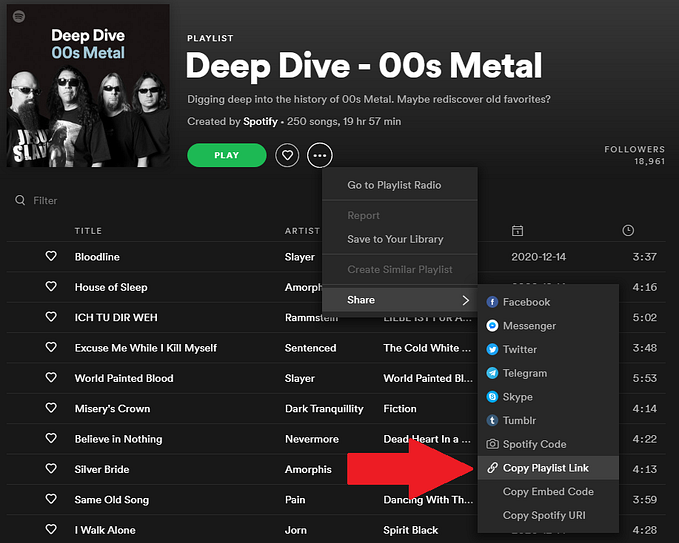This screenshot has height=543, width=679.
Task: Like the song ICH TU DIR WEH
Action: (x=51, y=317)
